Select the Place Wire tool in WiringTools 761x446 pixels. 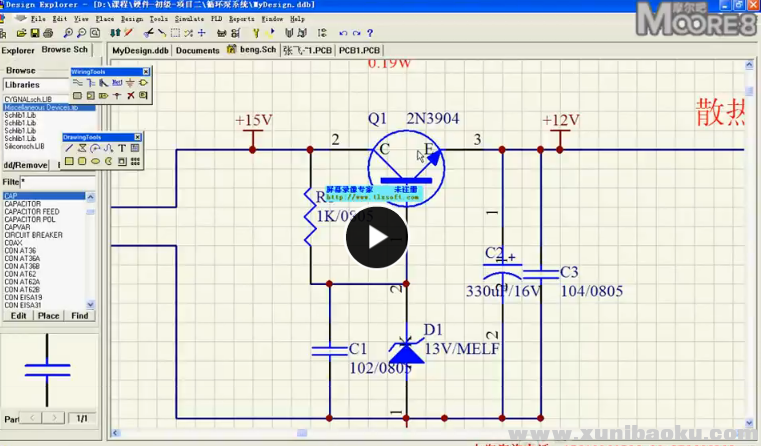(78, 83)
